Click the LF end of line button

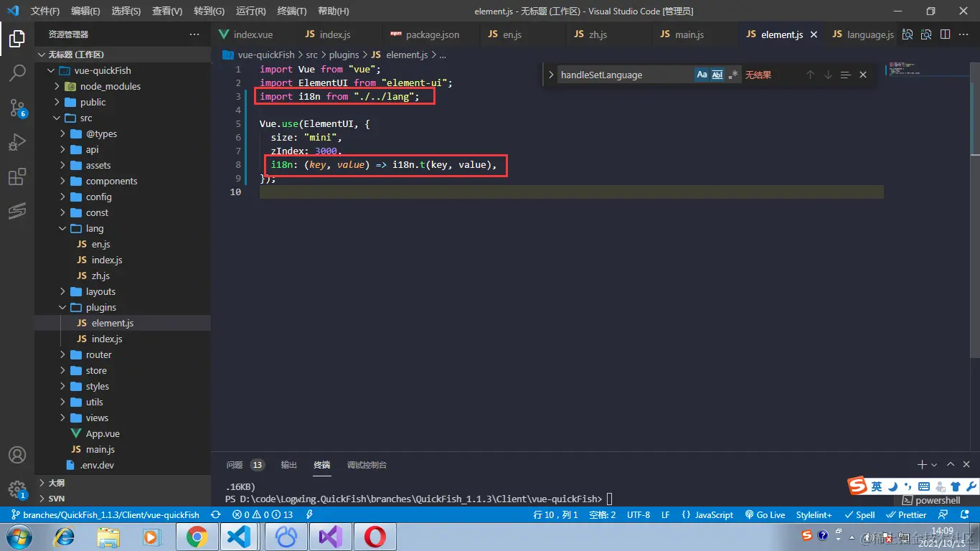pyautogui.click(x=665, y=514)
